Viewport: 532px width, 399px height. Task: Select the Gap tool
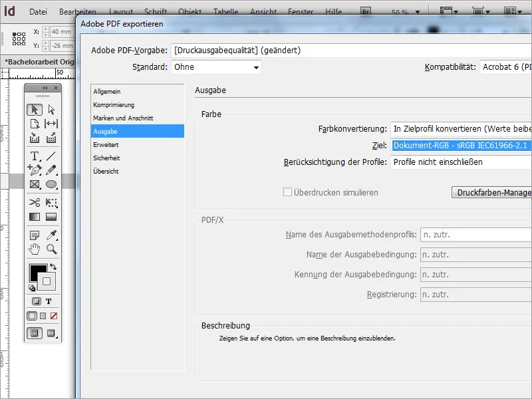[51, 124]
